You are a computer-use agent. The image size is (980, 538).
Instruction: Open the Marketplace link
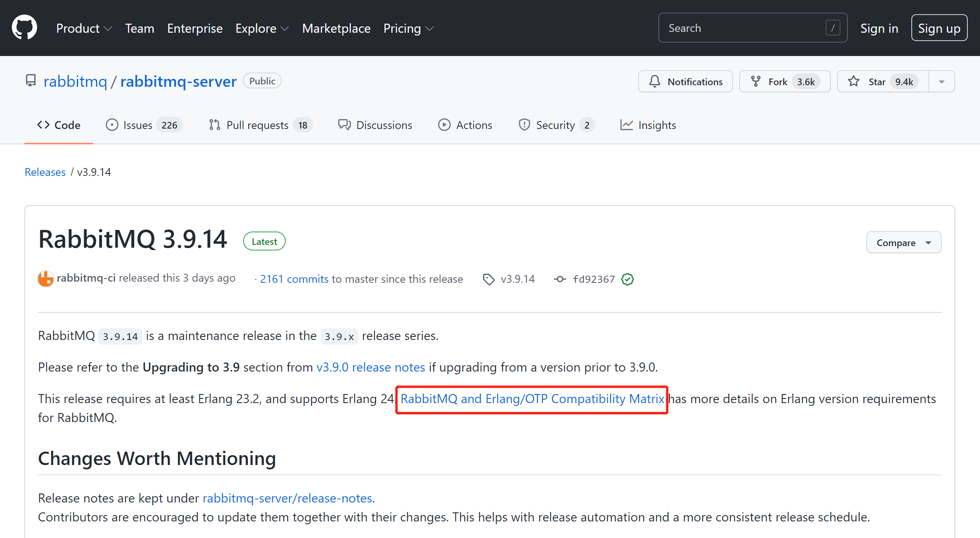point(336,28)
